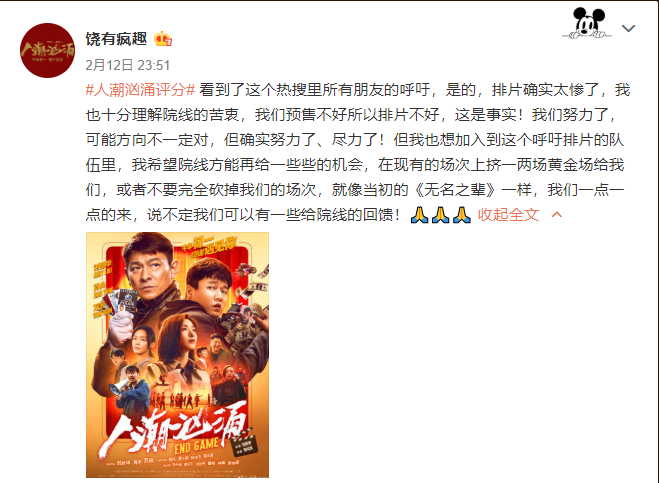The height and width of the screenshot is (483, 659).
Task: Click the middle praying hands emoji
Action: click(x=440, y=215)
